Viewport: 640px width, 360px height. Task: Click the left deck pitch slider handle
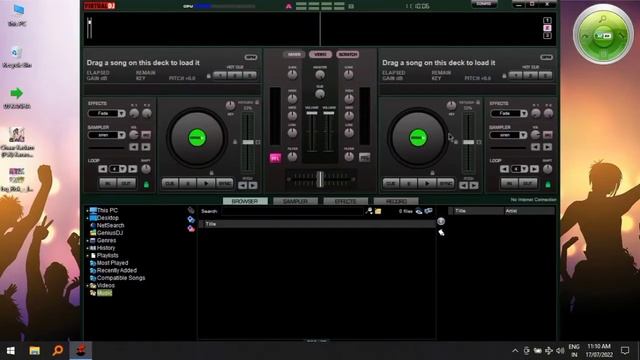point(248,142)
